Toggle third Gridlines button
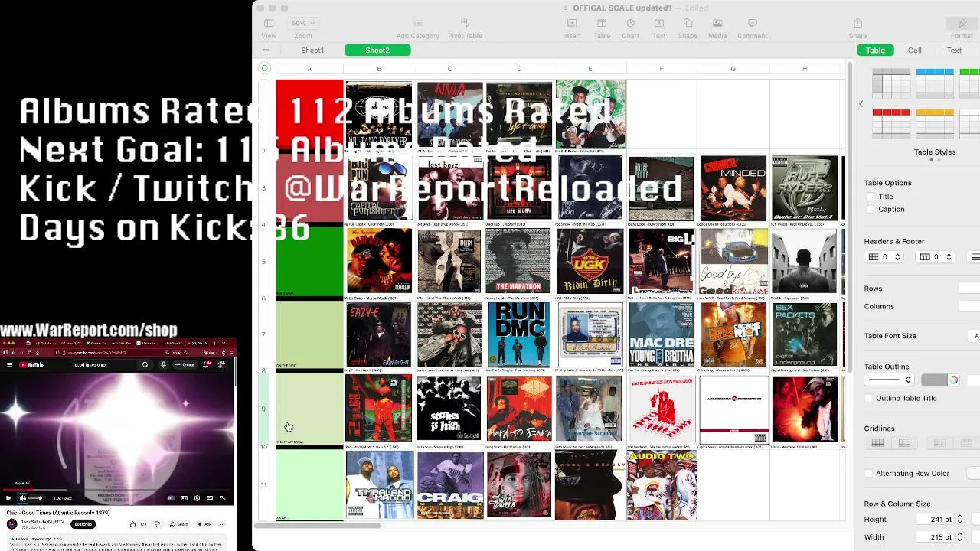The width and height of the screenshot is (980, 551). 939,443
